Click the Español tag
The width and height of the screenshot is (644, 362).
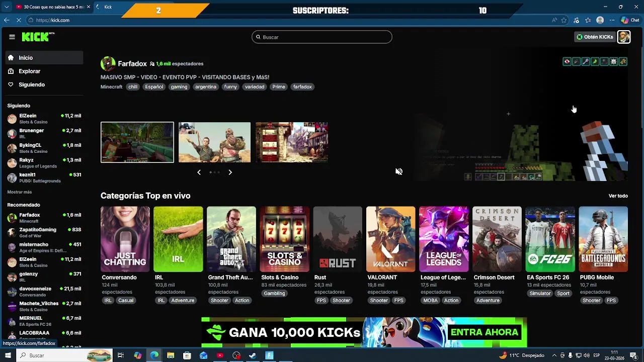(154, 87)
